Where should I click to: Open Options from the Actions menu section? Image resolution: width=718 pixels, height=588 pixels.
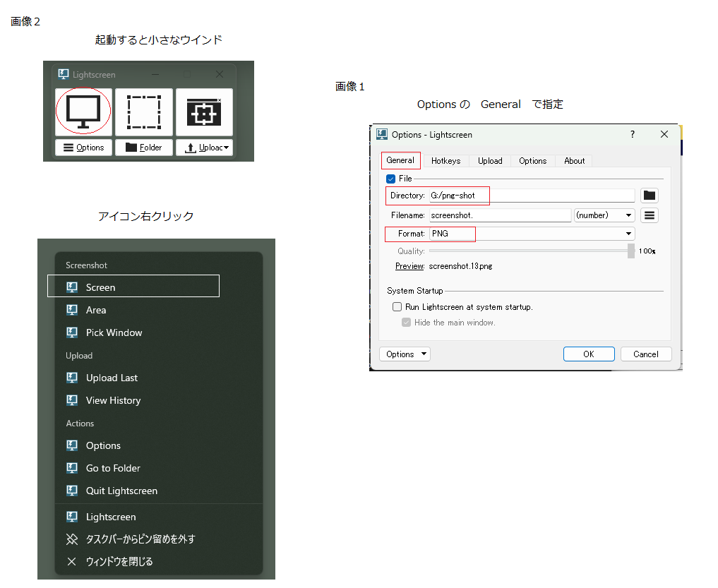(x=158, y=445)
